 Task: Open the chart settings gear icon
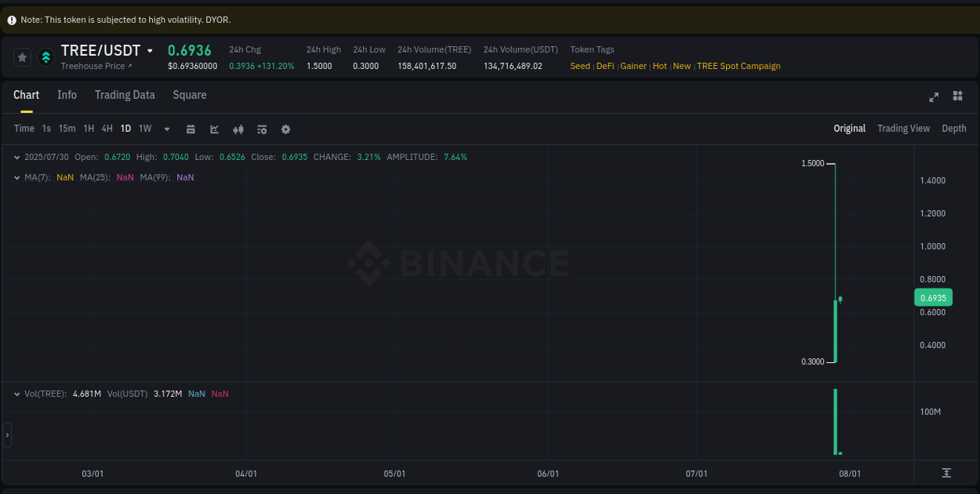coord(285,129)
